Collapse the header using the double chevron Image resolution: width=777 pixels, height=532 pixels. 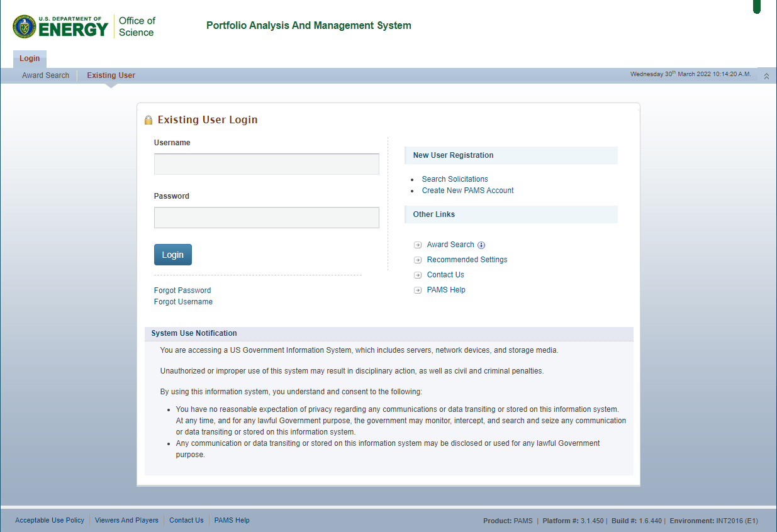[766, 76]
